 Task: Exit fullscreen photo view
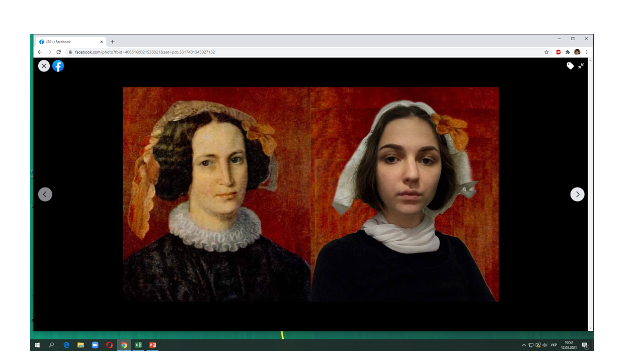tap(581, 66)
